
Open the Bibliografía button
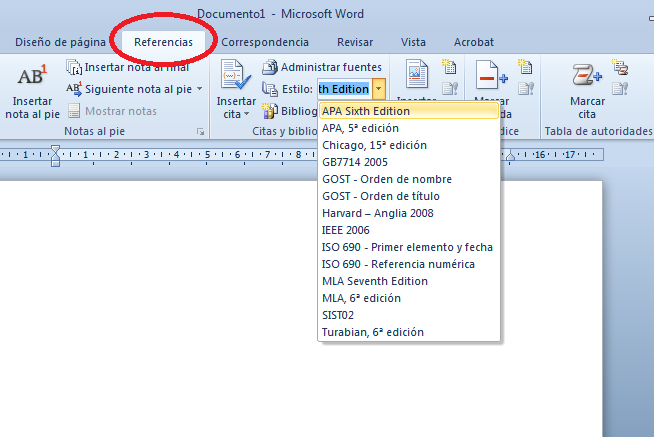[x=289, y=111]
